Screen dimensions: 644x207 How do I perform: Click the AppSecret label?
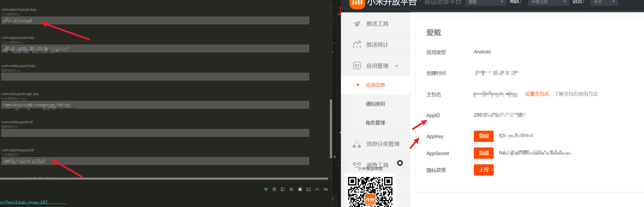pyautogui.click(x=438, y=154)
